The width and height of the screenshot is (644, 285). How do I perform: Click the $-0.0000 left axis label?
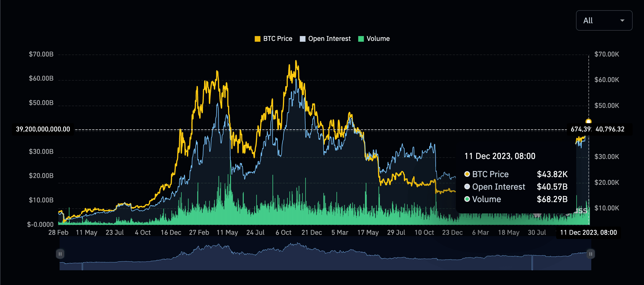click(x=40, y=225)
